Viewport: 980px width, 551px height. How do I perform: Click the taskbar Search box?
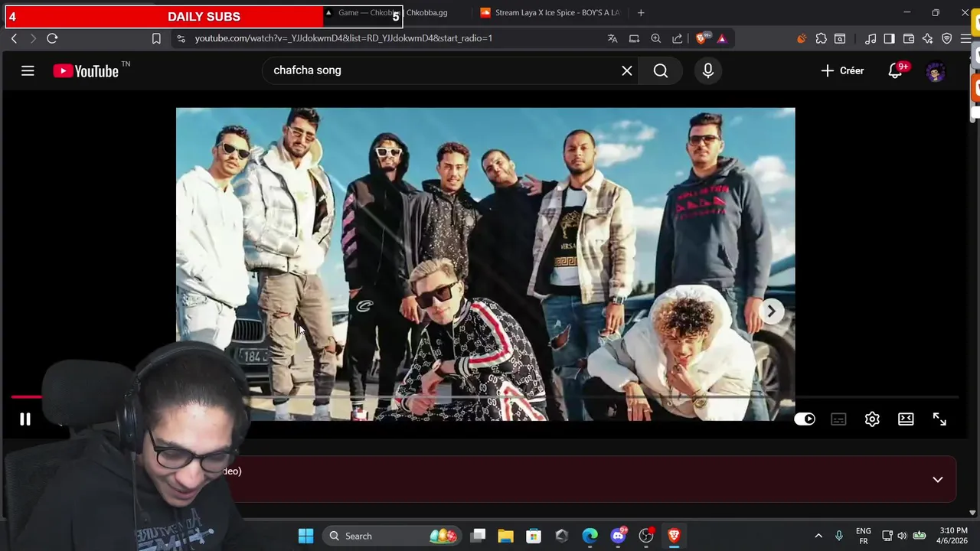393,536
